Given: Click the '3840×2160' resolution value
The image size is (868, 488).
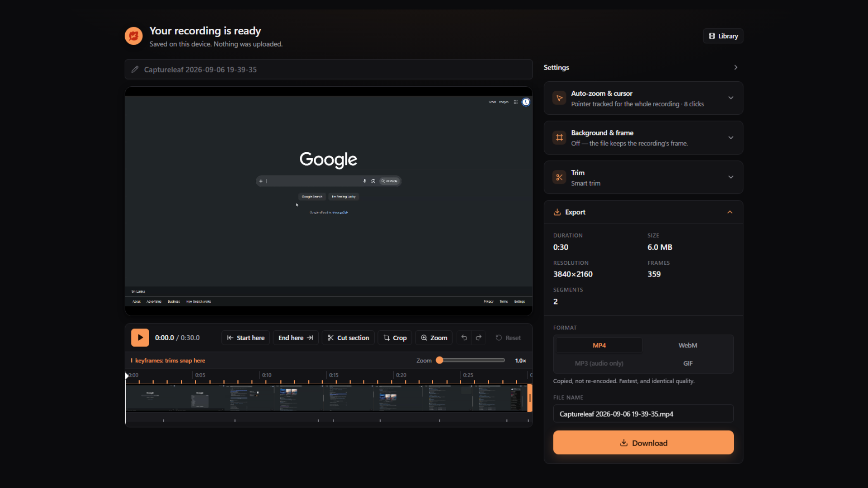Looking at the screenshot, I should coord(573,274).
